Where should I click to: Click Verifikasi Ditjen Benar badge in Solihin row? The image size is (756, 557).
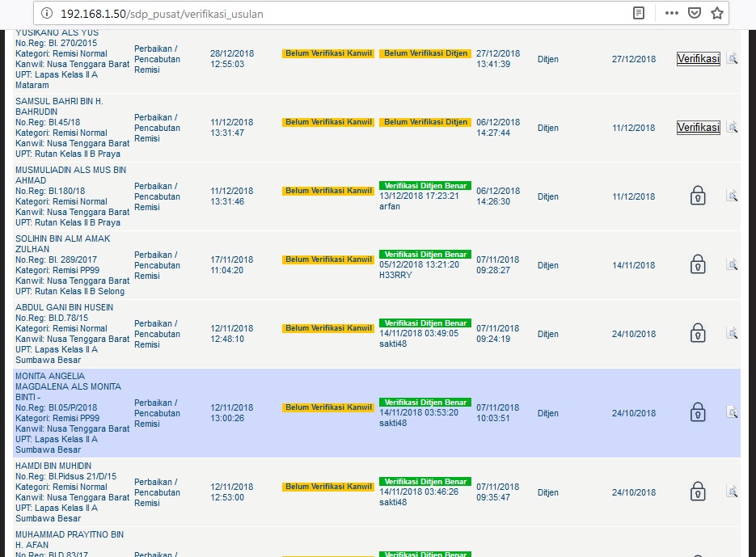[x=425, y=255]
